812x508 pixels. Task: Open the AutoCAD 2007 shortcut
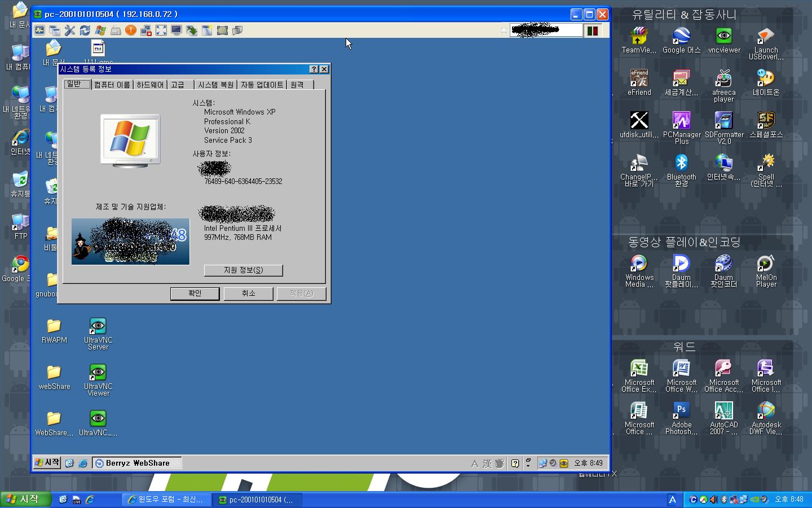coord(723,418)
